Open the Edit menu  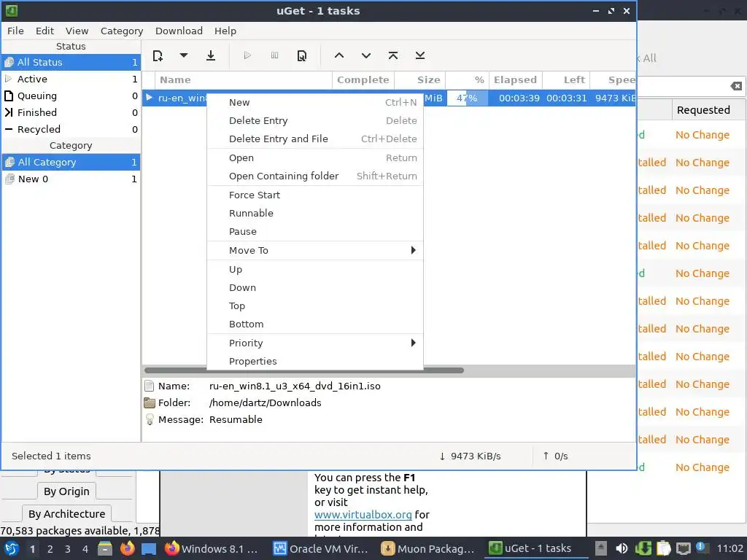pos(44,31)
